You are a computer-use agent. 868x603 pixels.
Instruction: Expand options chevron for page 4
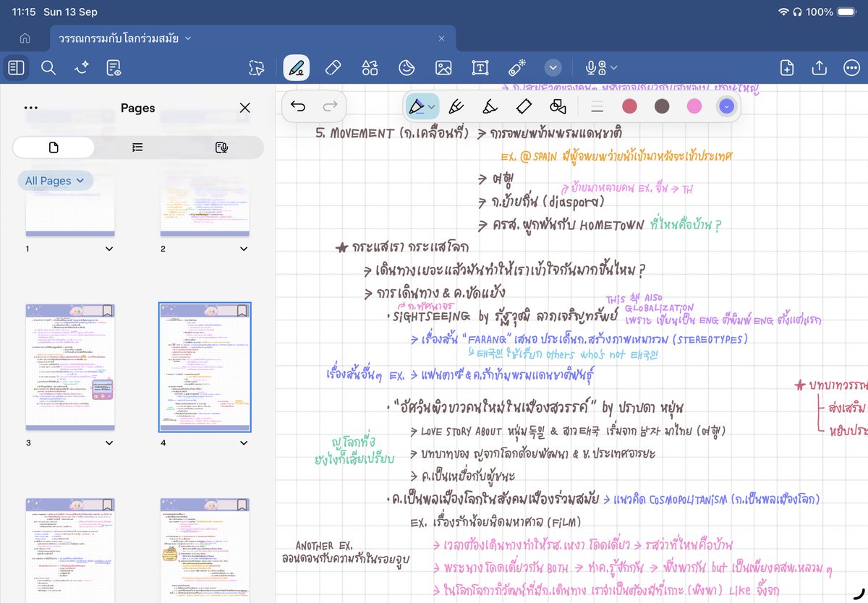(x=244, y=442)
